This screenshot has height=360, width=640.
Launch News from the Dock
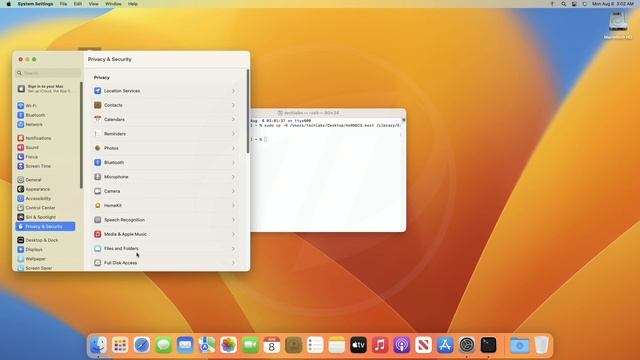(x=423, y=345)
